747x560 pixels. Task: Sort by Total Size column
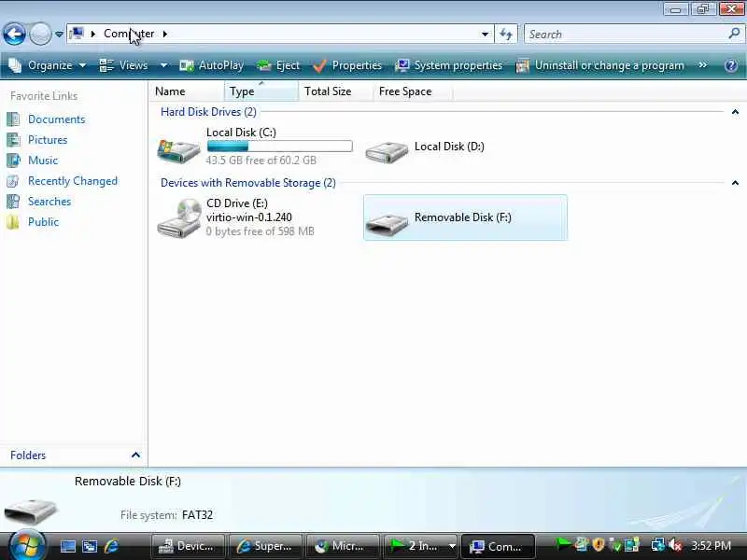335,91
